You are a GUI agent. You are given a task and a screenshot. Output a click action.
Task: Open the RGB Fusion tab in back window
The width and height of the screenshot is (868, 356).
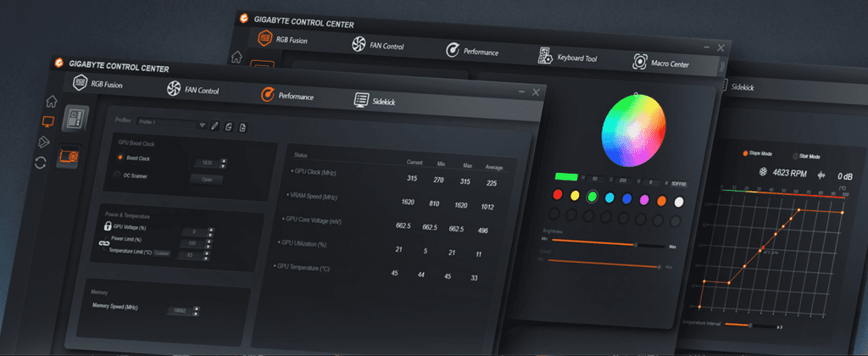coord(282,39)
